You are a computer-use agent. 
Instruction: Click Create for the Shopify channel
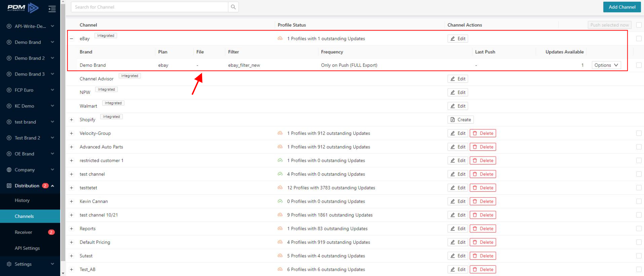point(460,119)
